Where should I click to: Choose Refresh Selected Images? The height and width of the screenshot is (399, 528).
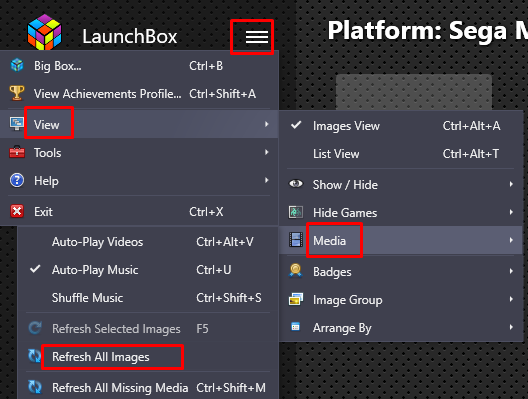pyautogui.click(x=116, y=329)
